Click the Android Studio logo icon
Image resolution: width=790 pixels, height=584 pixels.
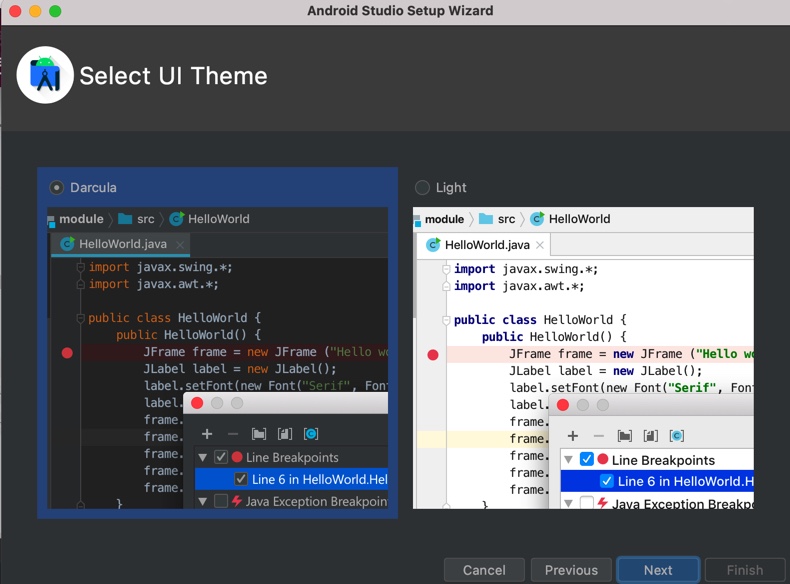(x=45, y=75)
